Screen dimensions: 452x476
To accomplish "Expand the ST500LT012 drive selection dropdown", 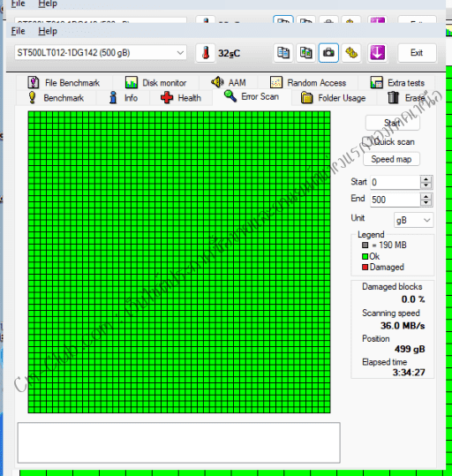I will 180,53.
